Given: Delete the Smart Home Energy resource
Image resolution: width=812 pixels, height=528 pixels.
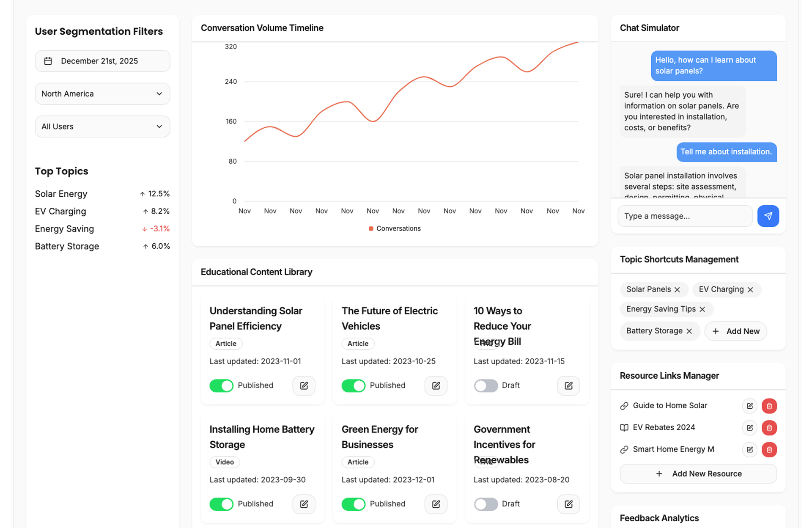Looking at the screenshot, I should [x=769, y=449].
